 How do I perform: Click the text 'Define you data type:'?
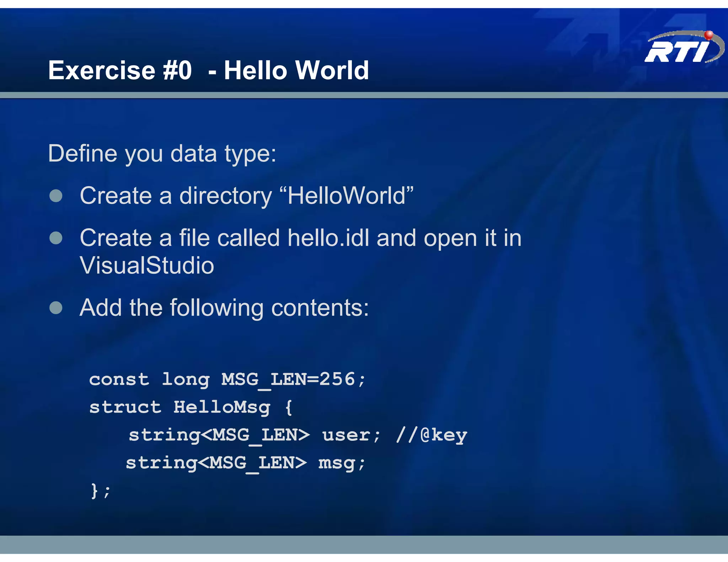click(162, 154)
